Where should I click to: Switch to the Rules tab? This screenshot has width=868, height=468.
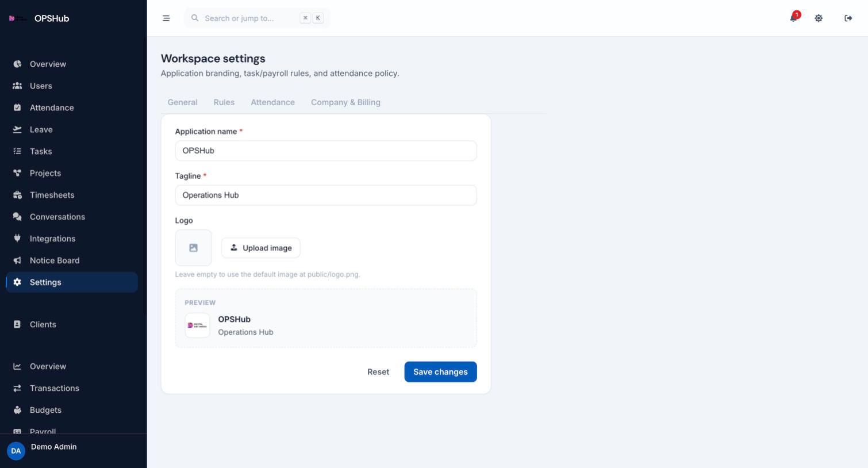224,102
